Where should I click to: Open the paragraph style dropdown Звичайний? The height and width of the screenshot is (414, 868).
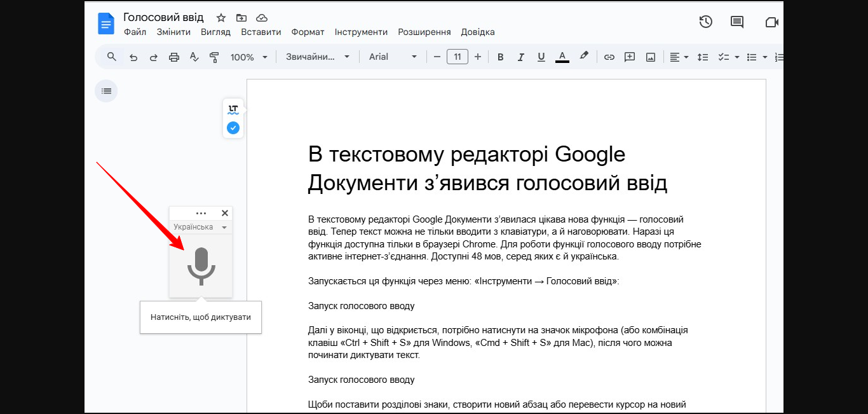[x=318, y=57]
